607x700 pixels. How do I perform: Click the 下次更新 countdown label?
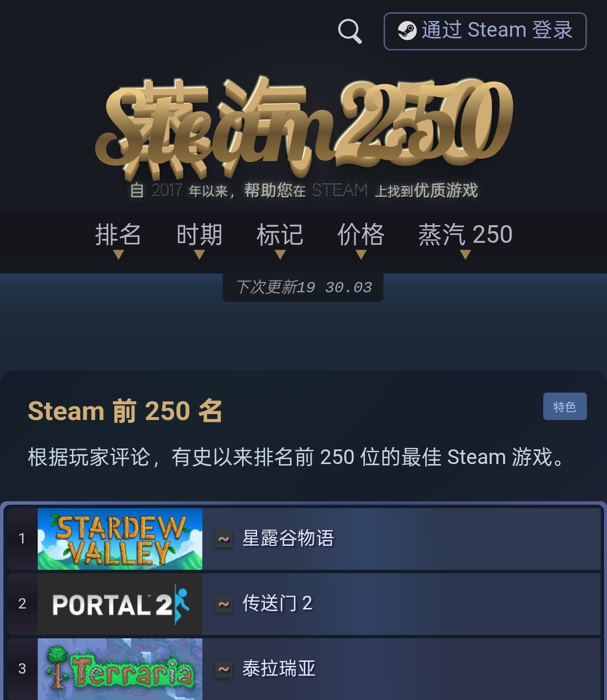[303, 287]
